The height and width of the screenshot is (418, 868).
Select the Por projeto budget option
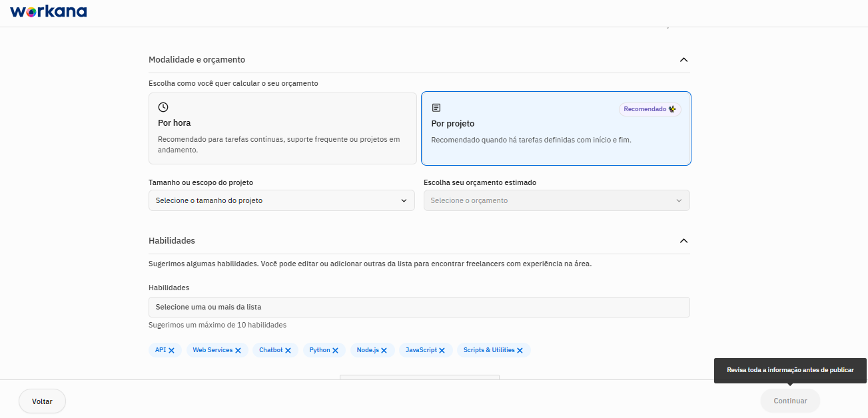pyautogui.click(x=556, y=128)
